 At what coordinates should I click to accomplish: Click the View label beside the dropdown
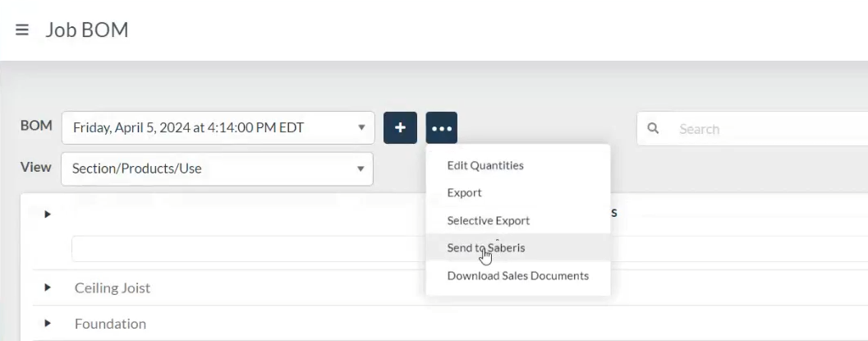pos(35,168)
